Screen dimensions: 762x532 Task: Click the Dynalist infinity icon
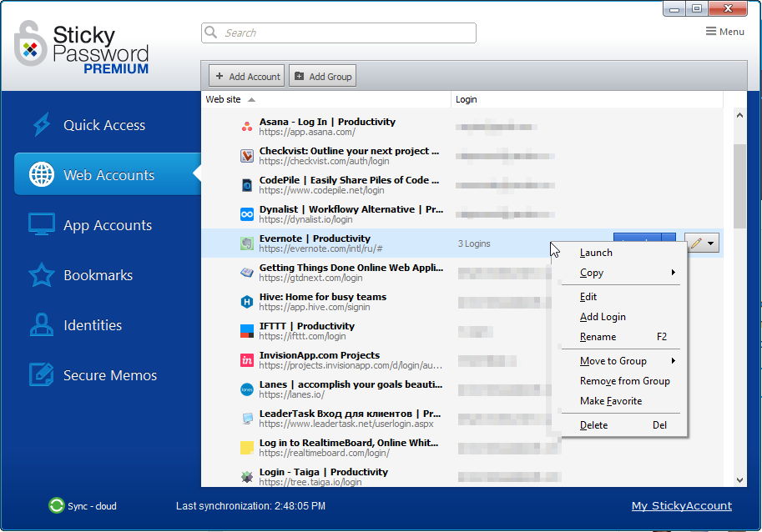(247, 214)
